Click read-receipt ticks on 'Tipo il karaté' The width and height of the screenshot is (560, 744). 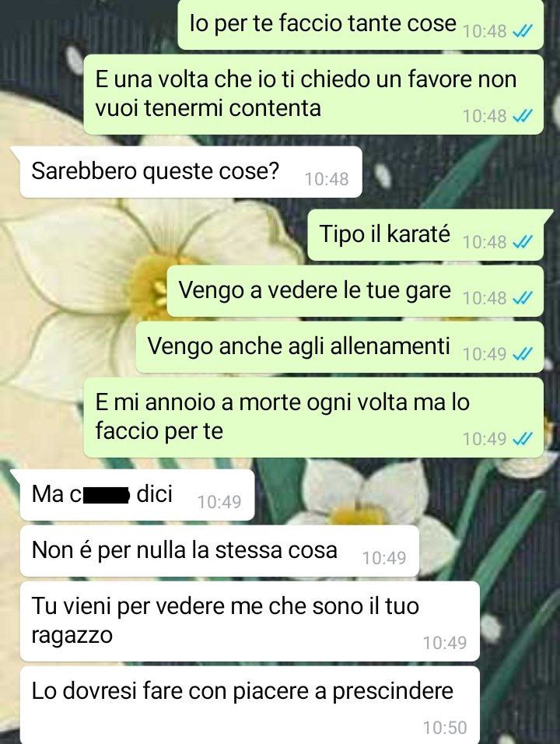(523, 243)
